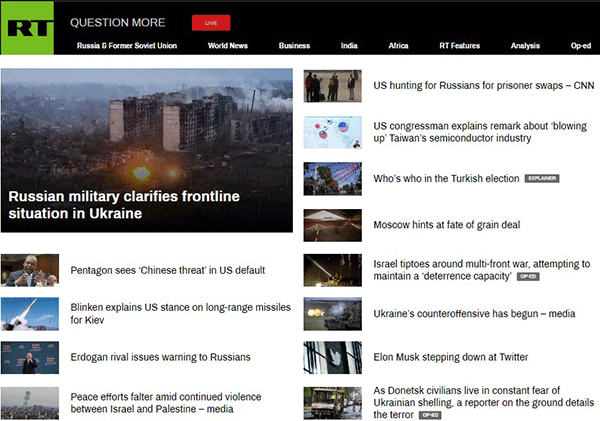This screenshot has height=421, width=600.
Task: Click the green RT logo
Action: click(27, 28)
